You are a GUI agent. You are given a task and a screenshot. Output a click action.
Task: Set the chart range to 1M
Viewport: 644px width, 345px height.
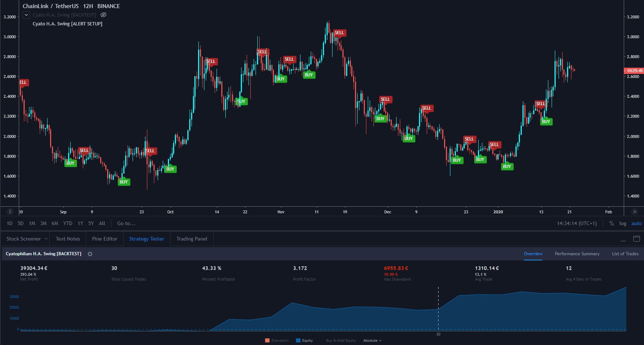coord(32,223)
